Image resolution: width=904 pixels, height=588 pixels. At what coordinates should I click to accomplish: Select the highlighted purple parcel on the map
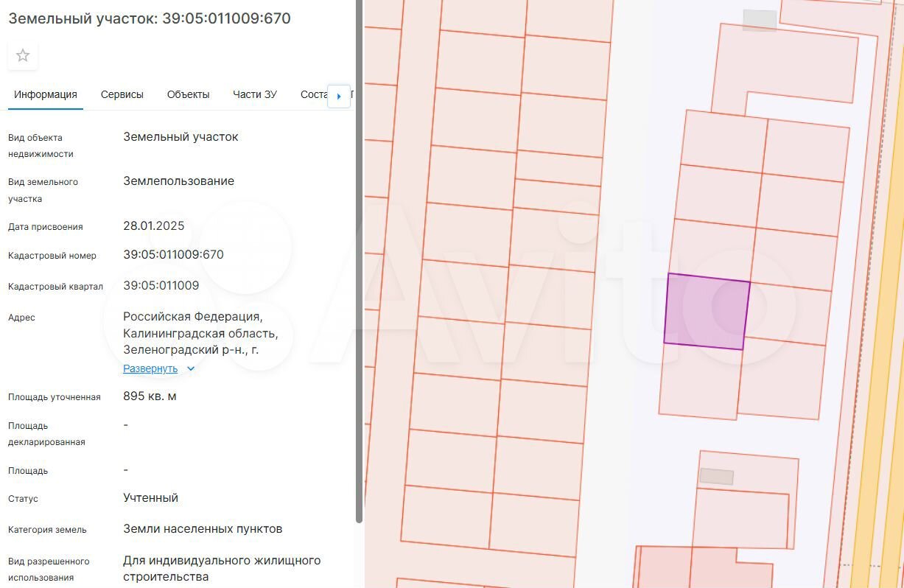pyautogui.click(x=706, y=311)
